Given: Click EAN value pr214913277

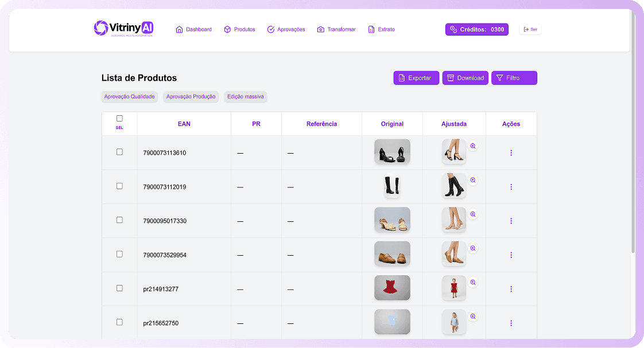Looking at the screenshot, I should pos(161,290).
